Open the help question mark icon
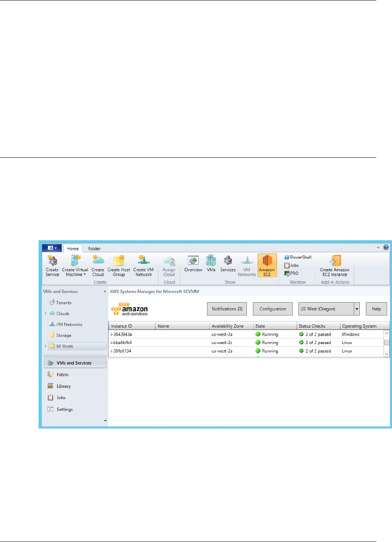The height and width of the screenshot is (542, 392). click(386, 247)
